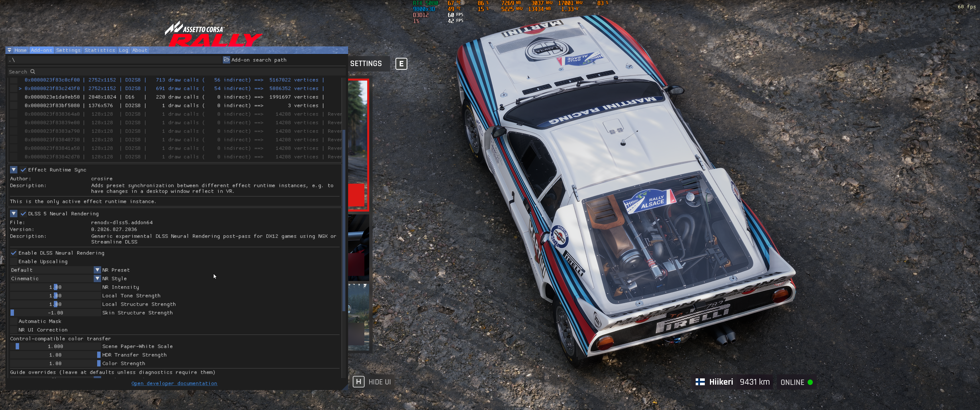Select the Add-ons tab
Screen dimensions: 980x410
pyautogui.click(x=42, y=50)
